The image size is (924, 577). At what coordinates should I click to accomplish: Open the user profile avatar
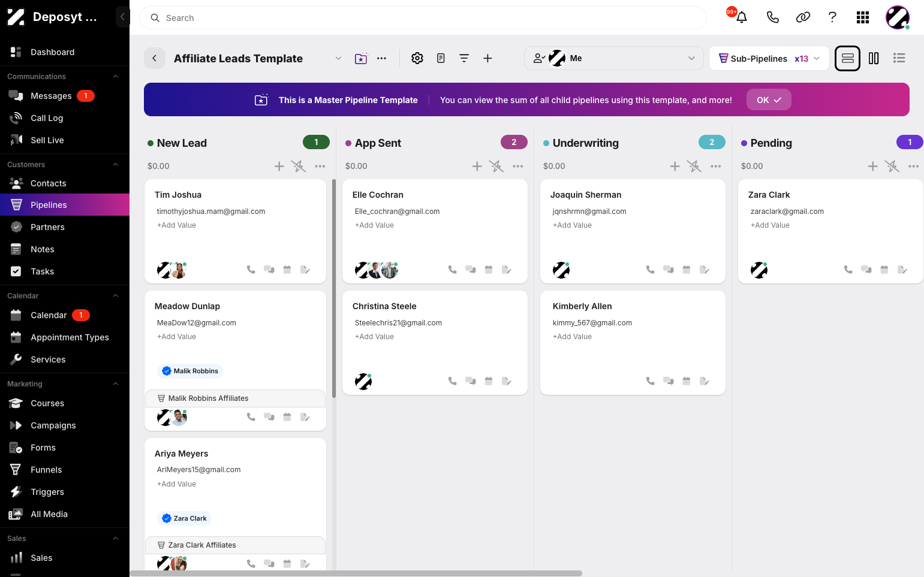click(x=898, y=17)
